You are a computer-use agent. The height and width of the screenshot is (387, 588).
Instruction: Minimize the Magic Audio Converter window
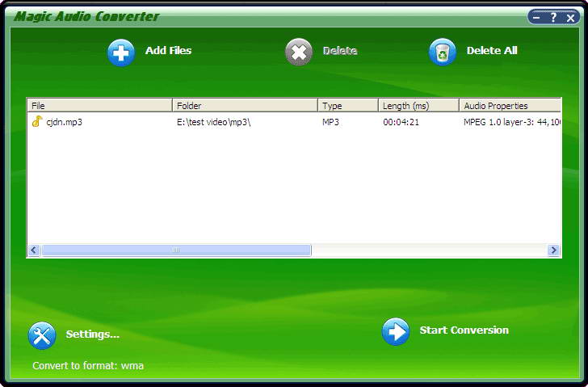pyautogui.click(x=536, y=18)
